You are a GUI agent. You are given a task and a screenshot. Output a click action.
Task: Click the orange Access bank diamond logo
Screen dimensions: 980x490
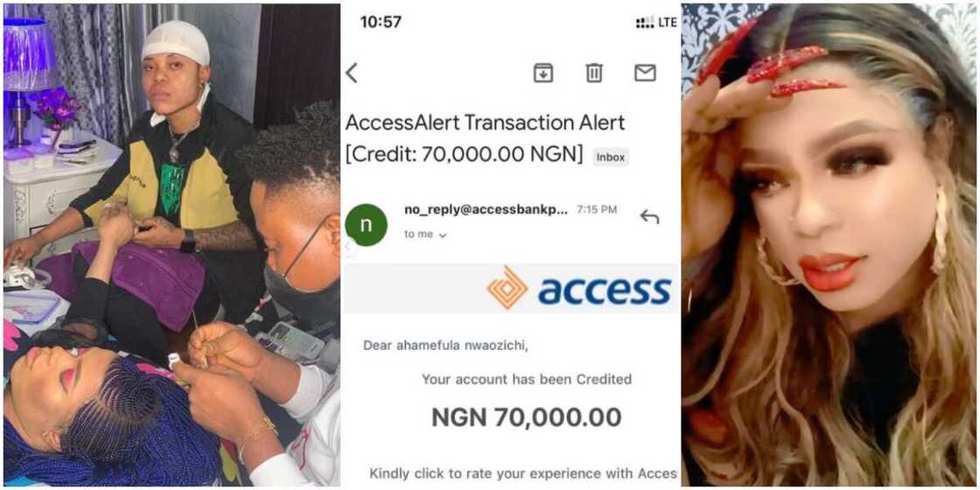[507, 288]
